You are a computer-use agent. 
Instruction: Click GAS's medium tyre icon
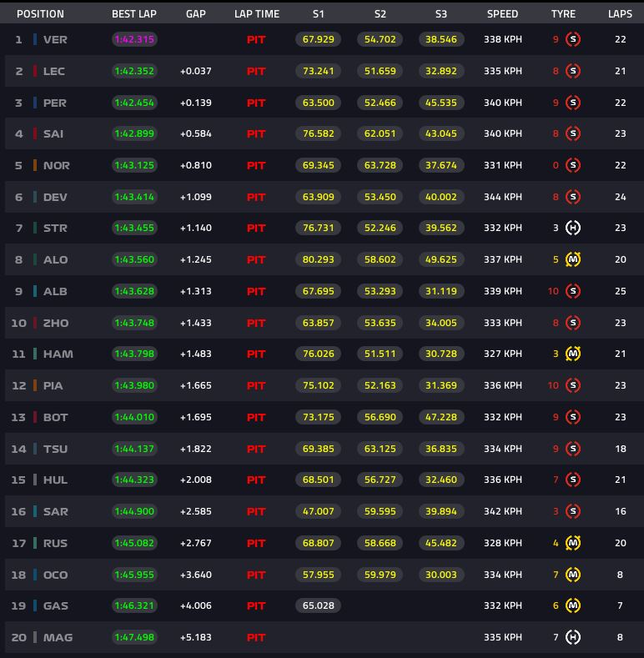(572, 605)
